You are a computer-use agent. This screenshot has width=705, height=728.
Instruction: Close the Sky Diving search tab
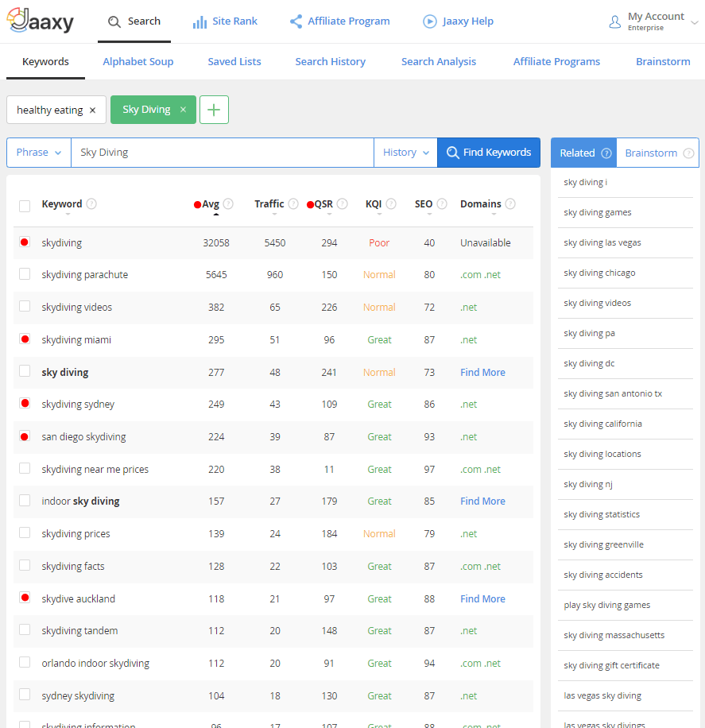tap(183, 110)
